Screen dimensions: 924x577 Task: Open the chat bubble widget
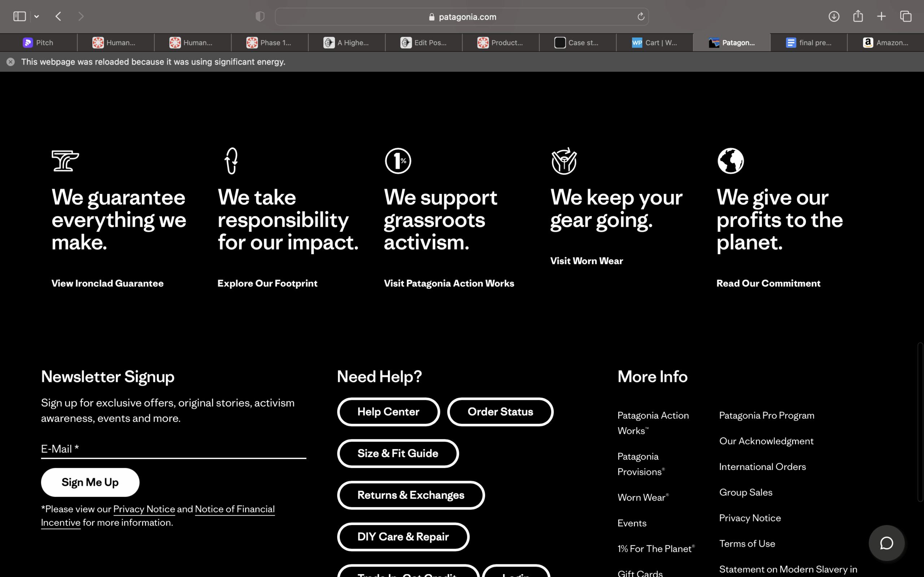point(886,543)
